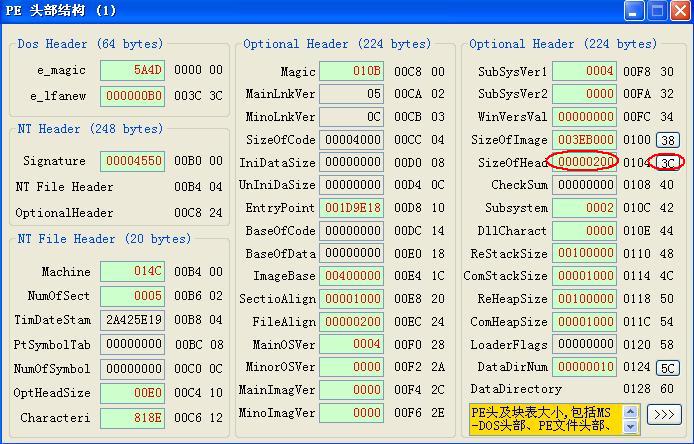Click the Machine value 014C
Screen dimensions: 694x444
tap(132, 271)
